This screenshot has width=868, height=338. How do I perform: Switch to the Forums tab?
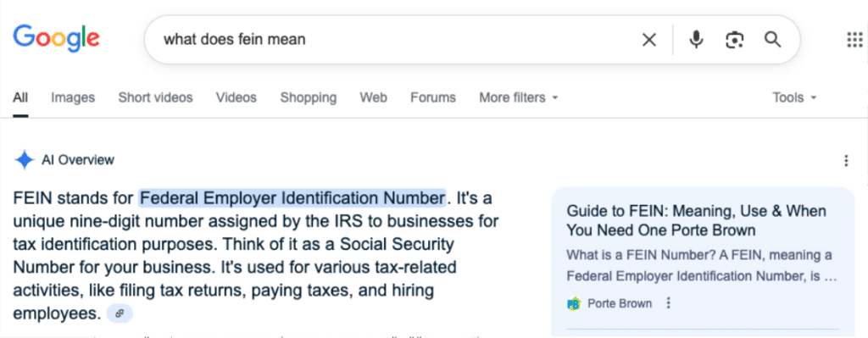pos(433,98)
